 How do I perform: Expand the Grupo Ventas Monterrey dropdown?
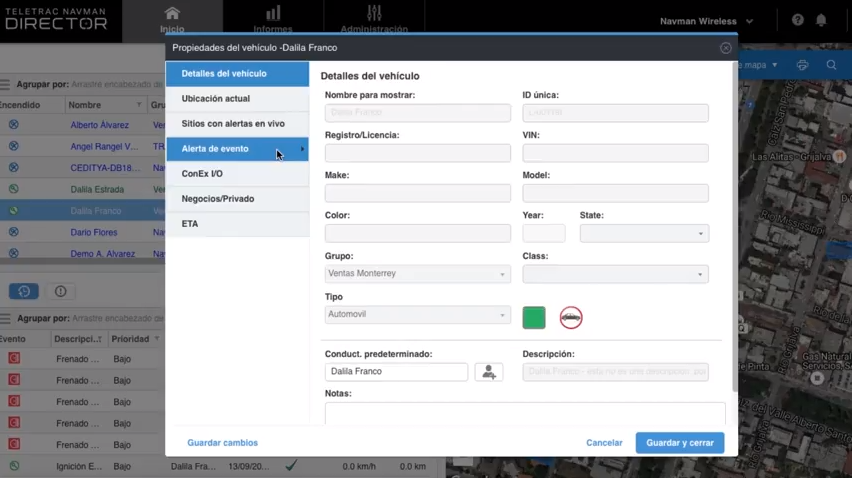coord(418,274)
